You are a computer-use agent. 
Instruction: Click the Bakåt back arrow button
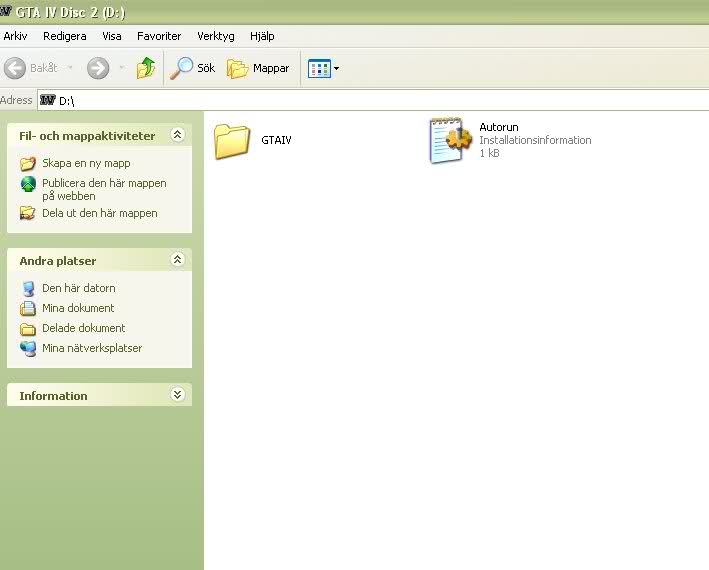(32, 68)
